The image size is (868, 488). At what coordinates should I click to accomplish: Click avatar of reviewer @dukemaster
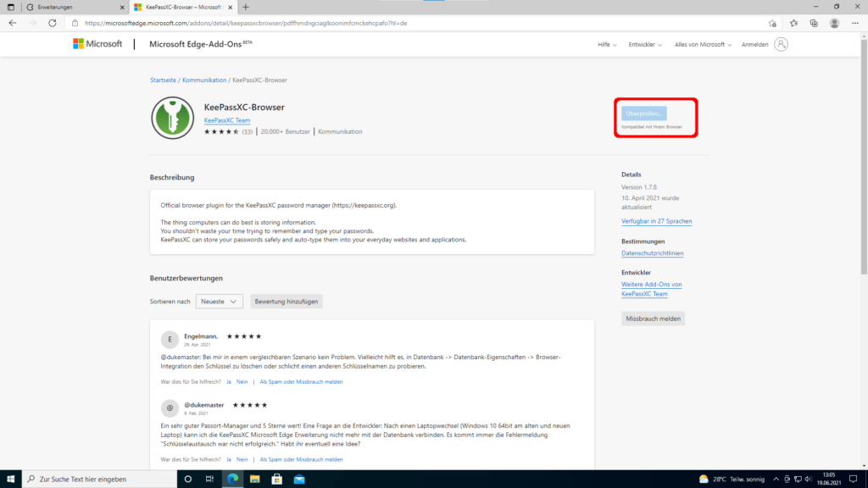[170, 408]
